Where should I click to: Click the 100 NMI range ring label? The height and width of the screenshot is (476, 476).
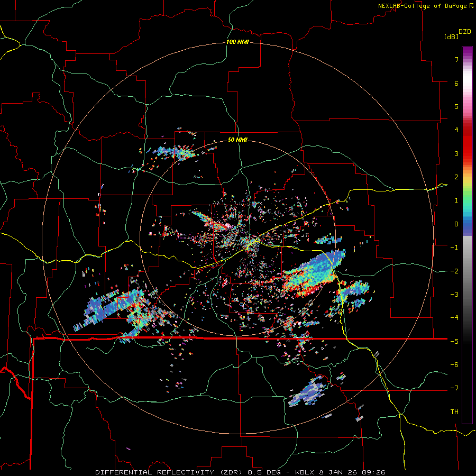pyautogui.click(x=237, y=42)
